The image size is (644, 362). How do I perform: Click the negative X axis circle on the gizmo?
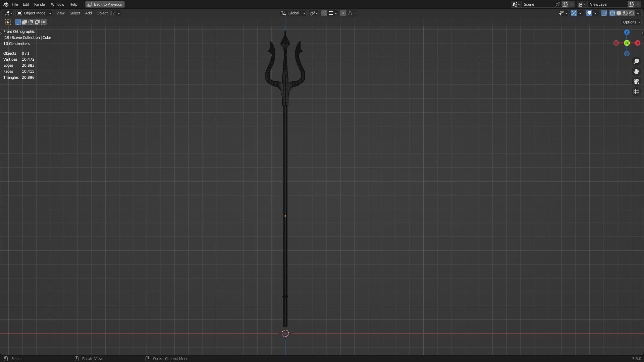[x=616, y=43]
